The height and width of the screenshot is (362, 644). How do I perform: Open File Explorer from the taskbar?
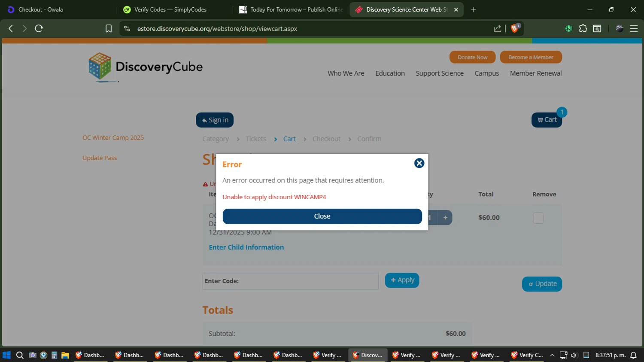click(x=65, y=355)
